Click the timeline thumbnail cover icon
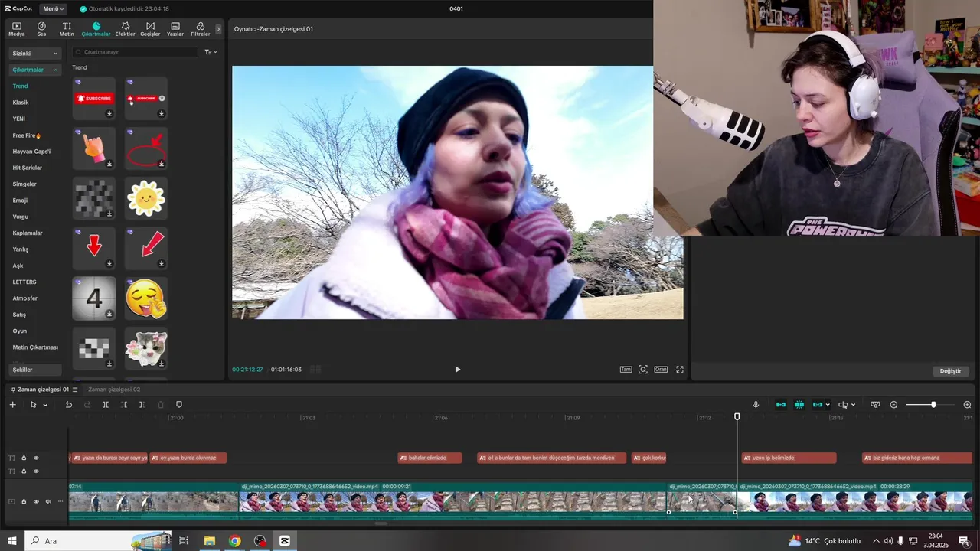Viewport: 980px width, 551px height. click(x=876, y=405)
